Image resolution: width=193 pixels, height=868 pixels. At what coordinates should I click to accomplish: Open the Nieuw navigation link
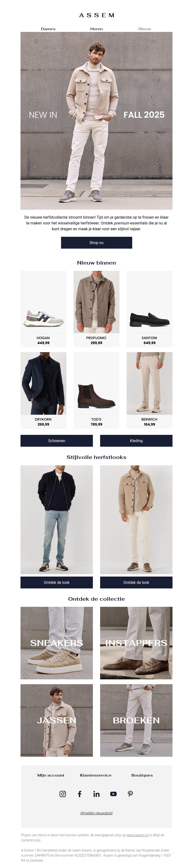pyautogui.click(x=145, y=29)
